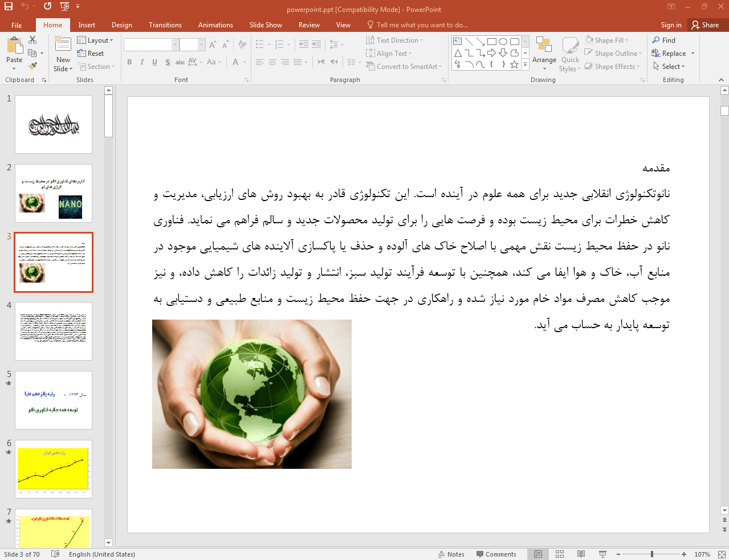Click Sign in link
The height and width of the screenshot is (560, 729).
pos(671,25)
